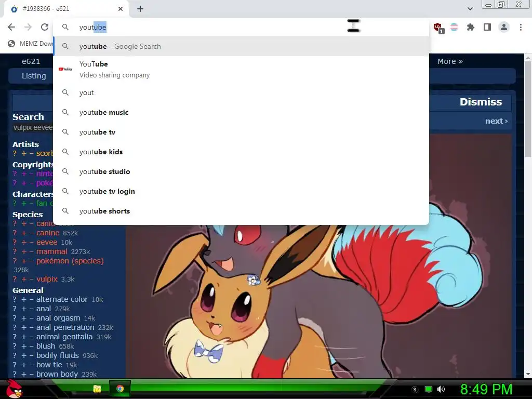The width and height of the screenshot is (532, 399).
Task: Click the green network tray icon
Action: pyautogui.click(x=429, y=389)
